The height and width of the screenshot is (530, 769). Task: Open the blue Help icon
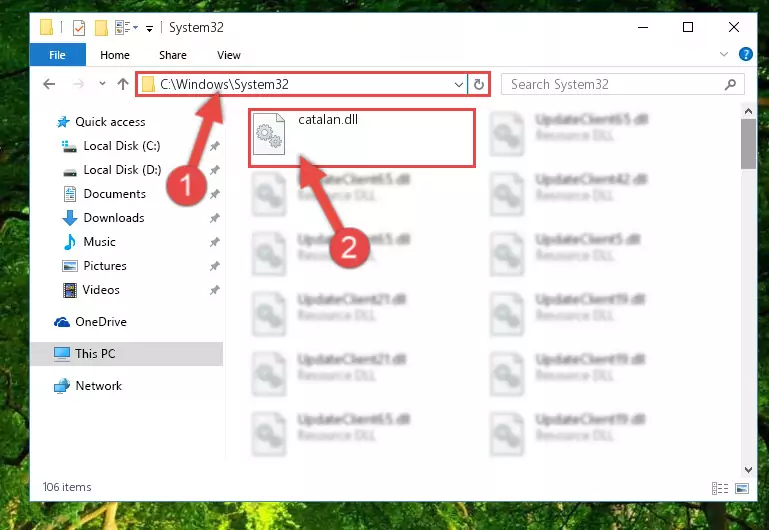[745, 54]
